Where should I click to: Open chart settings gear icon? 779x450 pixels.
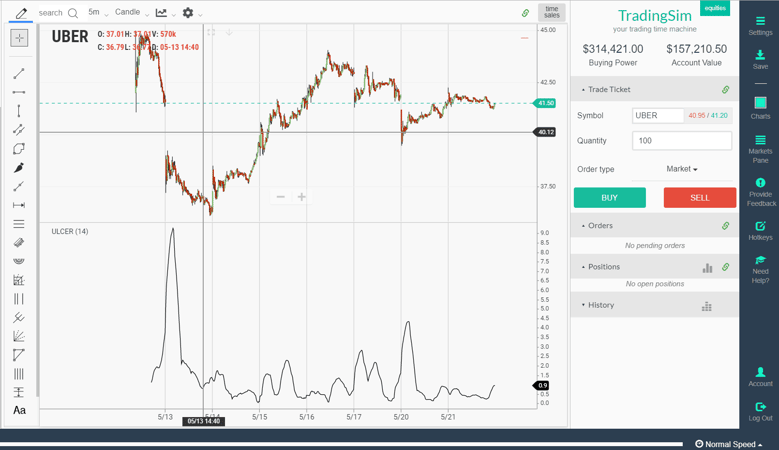point(188,12)
